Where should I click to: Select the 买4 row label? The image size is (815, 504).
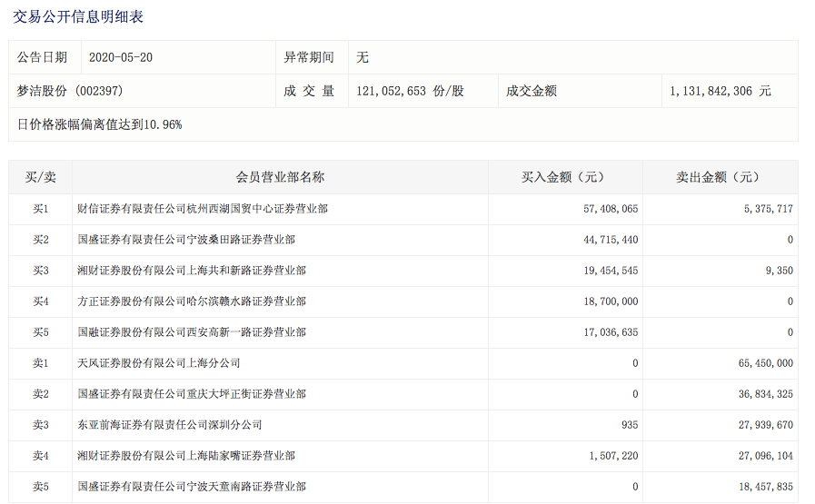[x=41, y=301]
